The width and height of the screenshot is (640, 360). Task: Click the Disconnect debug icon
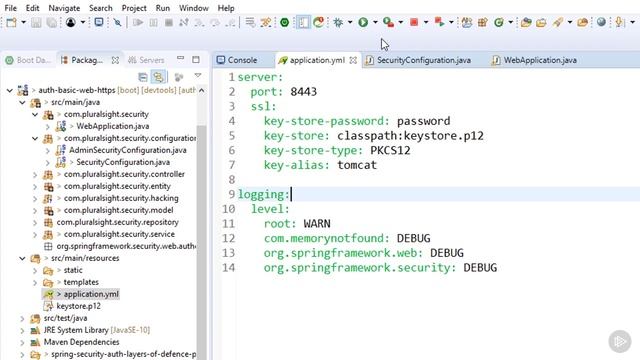(x=184, y=22)
